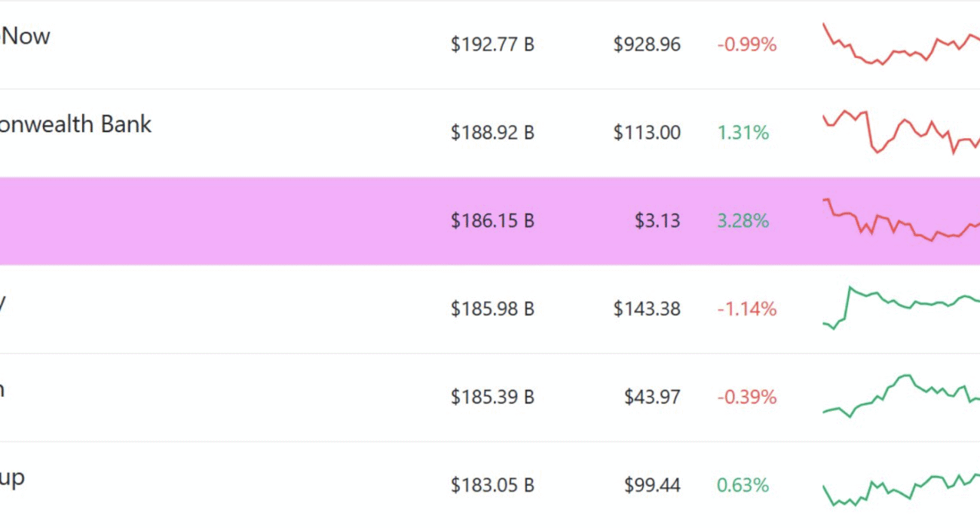Select the green 3.28% change figure
Viewport: 980px width, 528px height.
click(x=743, y=221)
